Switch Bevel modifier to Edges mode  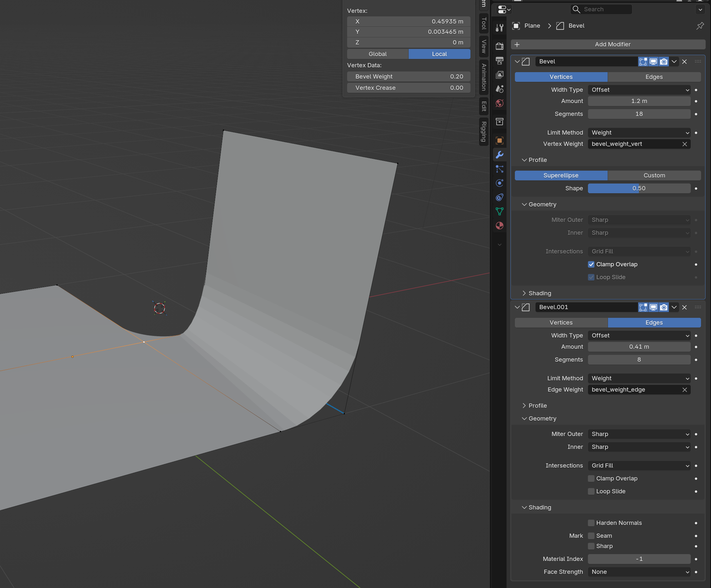(x=654, y=77)
